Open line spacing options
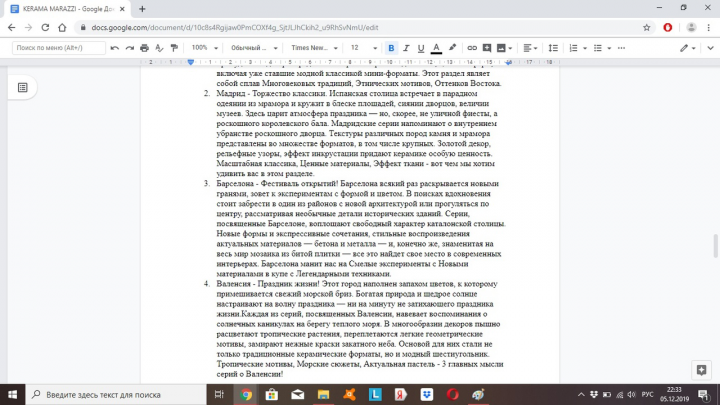Viewport: 720px width, 405px height. [553, 48]
